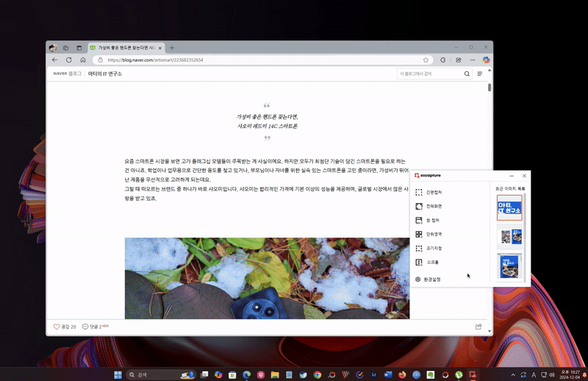Reload the blog page in Edge
Screen dimensions: 588x381
[68, 60]
